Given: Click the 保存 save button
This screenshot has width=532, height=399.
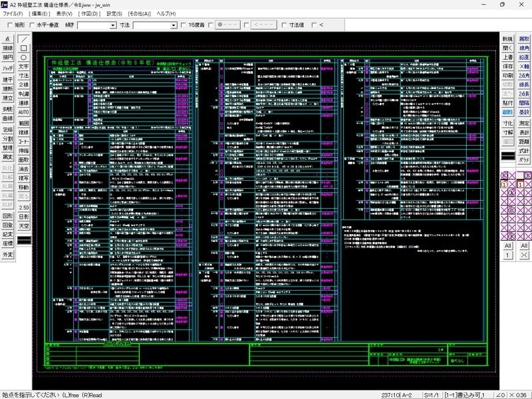Looking at the screenshot, I should pyautogui.click(x=507, y=66).
